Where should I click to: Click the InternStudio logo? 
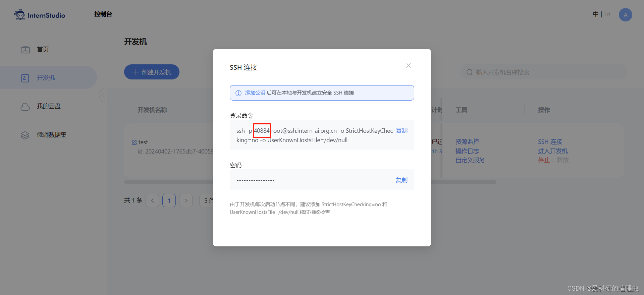pos(40,15)
